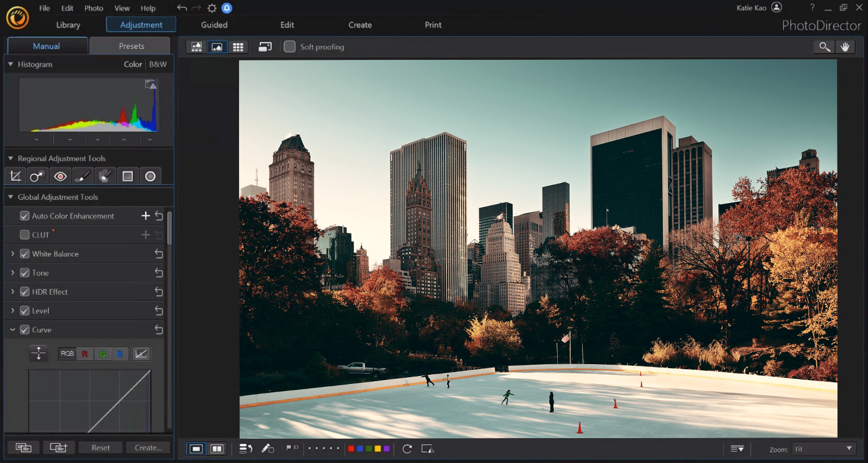Activate the hand pan tool
Image resolution: width=868 pixels, height=463 pixels.
pyautogui.click(x=845, y=47)
